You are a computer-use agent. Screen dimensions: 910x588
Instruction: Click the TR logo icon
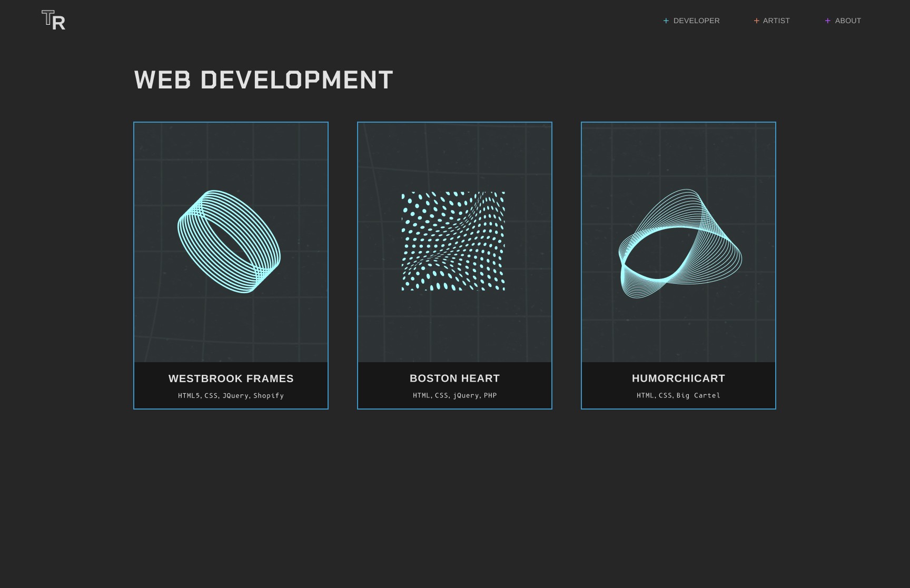tap(54, 20)
